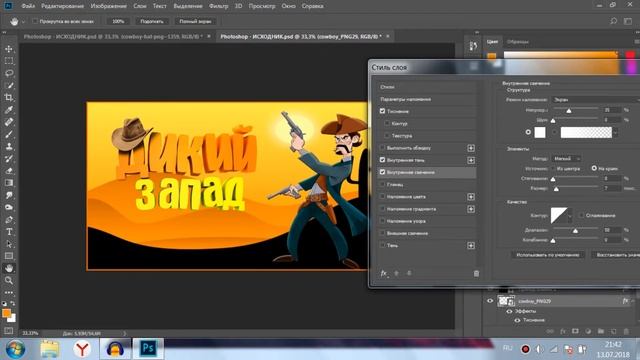
Task: Open the Фильтр menu
Action: pyautogui.click(x=218, y=6)
